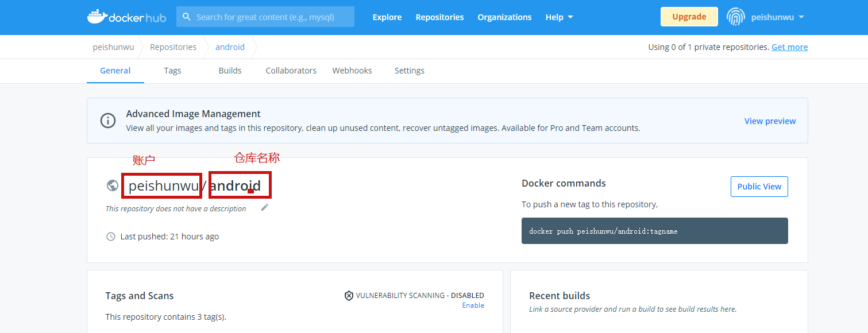868x333 pixels.
Task: Open Explore in top navigation
Action: point(387,17)
